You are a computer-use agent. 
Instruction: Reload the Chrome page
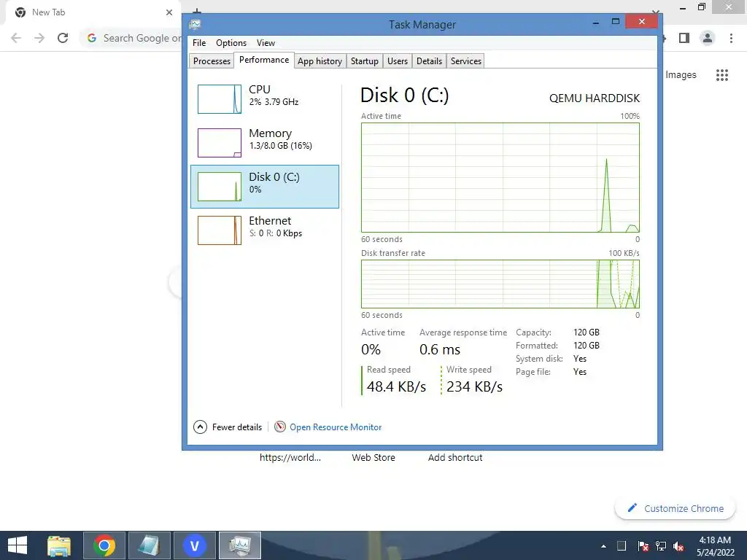tap(63, 38)
